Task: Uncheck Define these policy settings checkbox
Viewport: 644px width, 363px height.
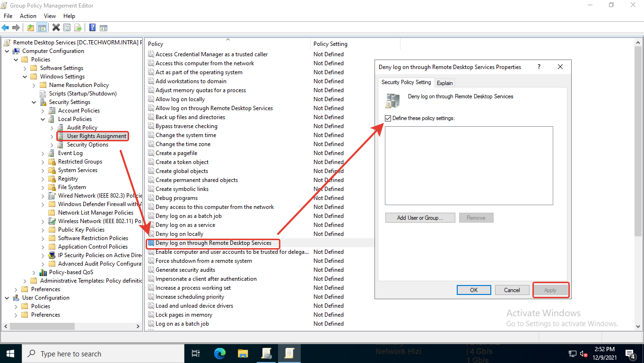Action: tap(388, 118)
